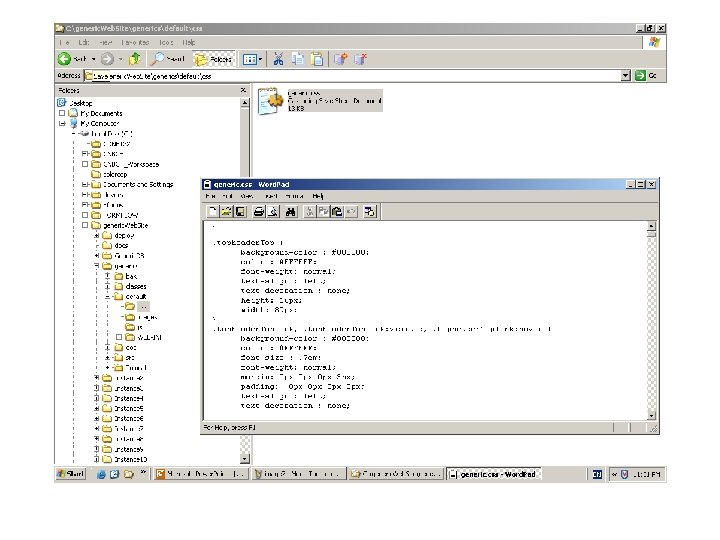
Task: Click the Cut scissors icon in Explorer toolbar
Action: point(279,59)
